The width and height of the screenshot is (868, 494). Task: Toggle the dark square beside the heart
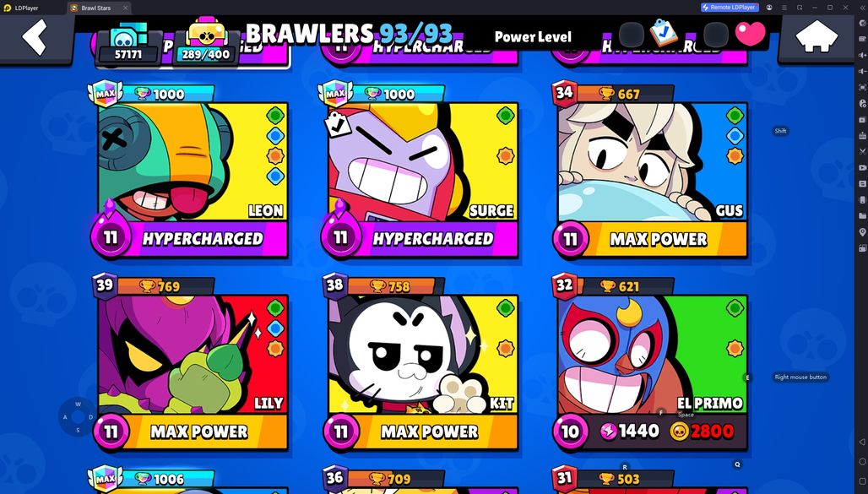pyautogui.click(x=716, y=35)
